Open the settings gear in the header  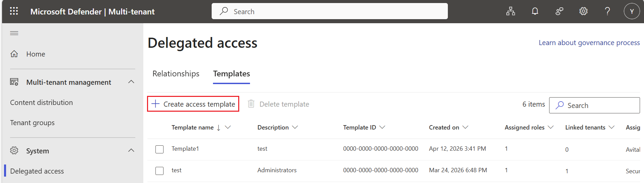[583, 11]
